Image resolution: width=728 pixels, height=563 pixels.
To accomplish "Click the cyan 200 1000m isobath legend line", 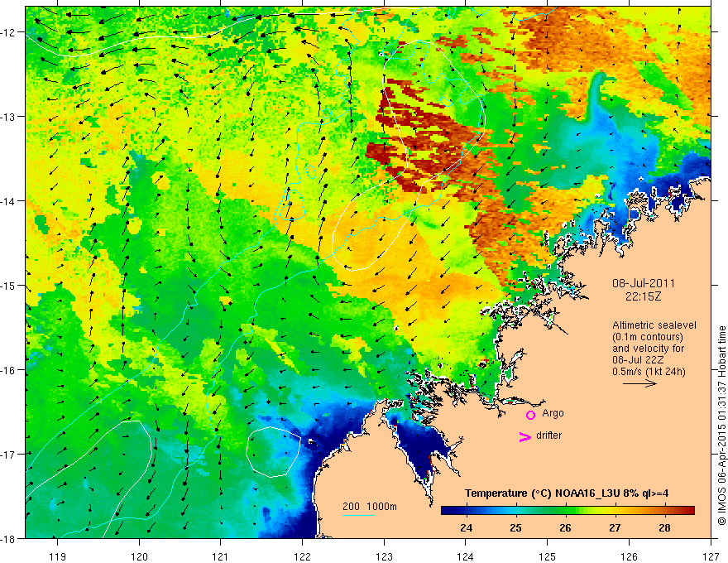I will point(359,515).
